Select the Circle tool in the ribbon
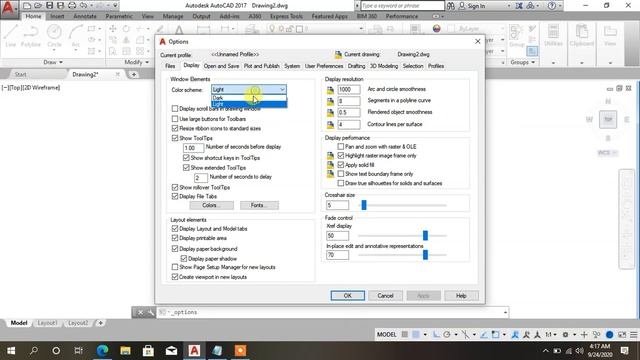This screenshot has width=640, height=360. click(x=54, y=36)
